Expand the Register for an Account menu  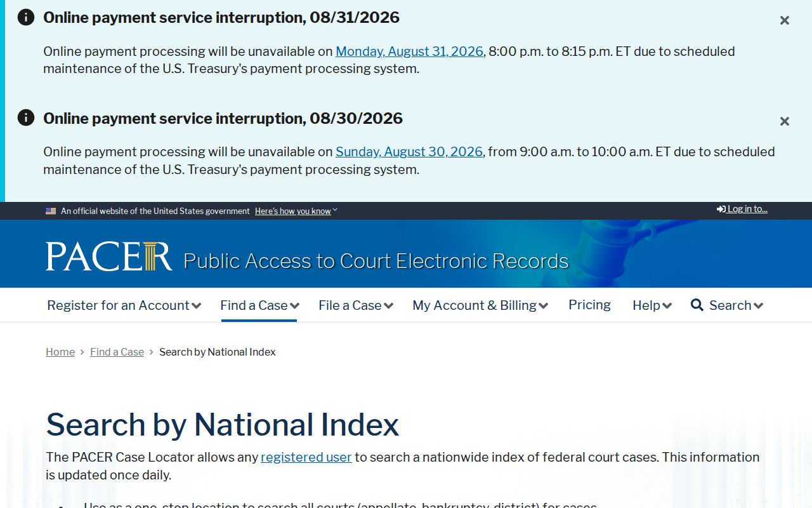coord(124,305)
